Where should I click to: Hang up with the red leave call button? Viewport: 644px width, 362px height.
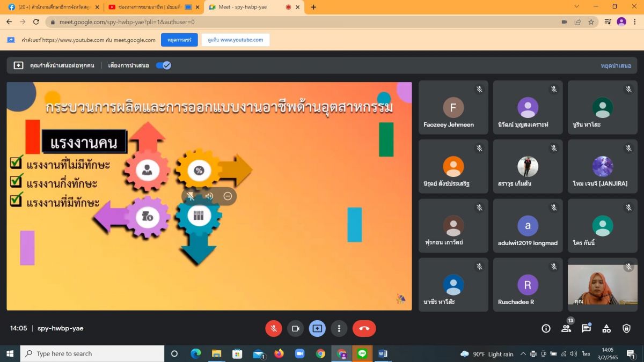(x=364, y=328)
